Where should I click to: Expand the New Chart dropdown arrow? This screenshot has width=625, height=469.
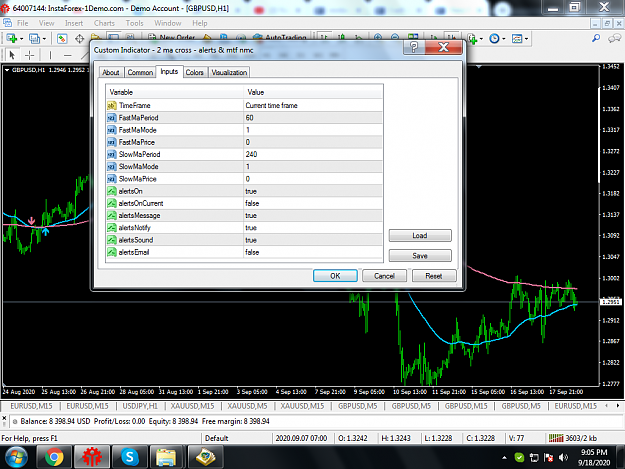[x=22, y=39]
